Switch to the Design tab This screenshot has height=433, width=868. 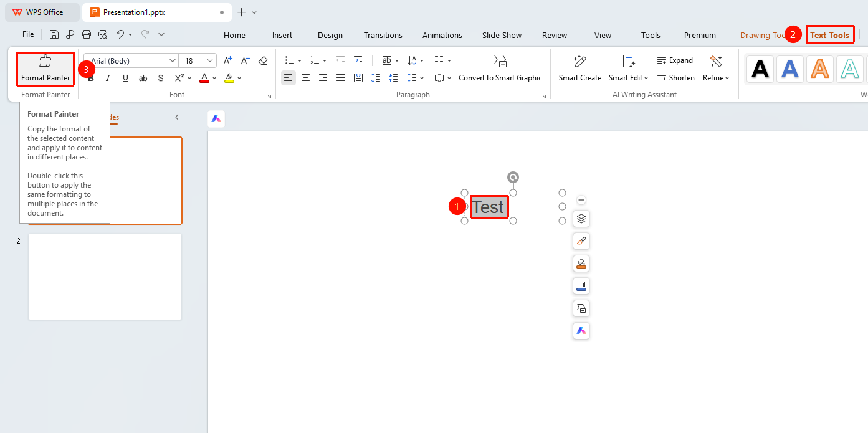tap(330, 35)
